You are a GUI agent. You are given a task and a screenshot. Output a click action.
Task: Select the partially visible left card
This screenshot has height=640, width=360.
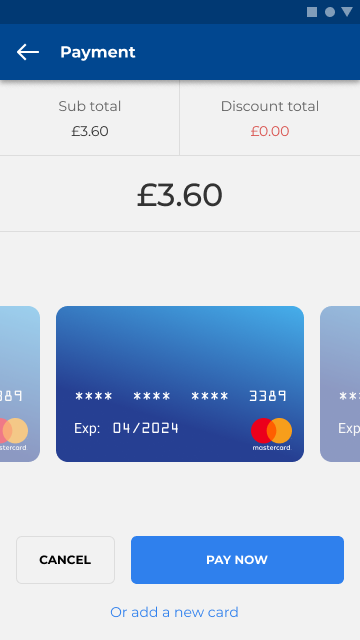click(x=20, y=384)
